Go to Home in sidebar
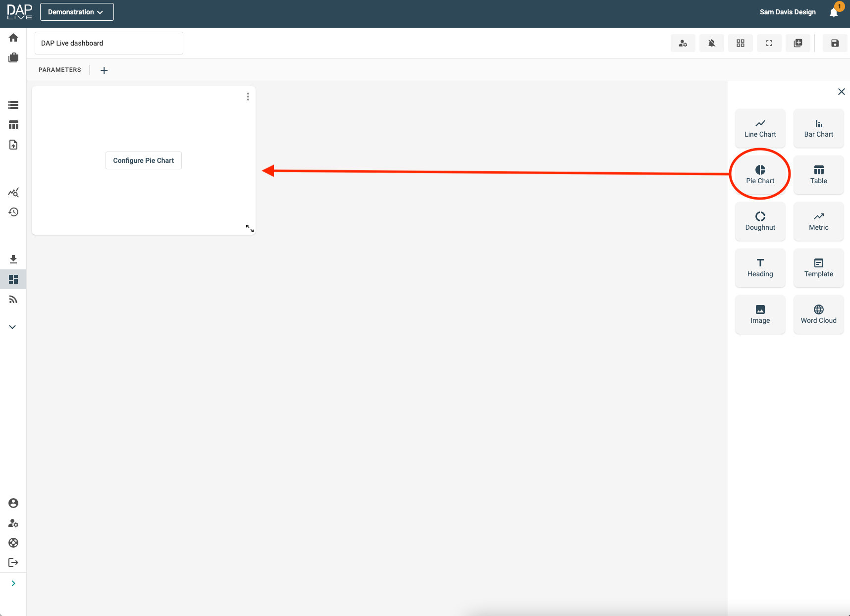The image size is (850, 616). click(13, 38)
